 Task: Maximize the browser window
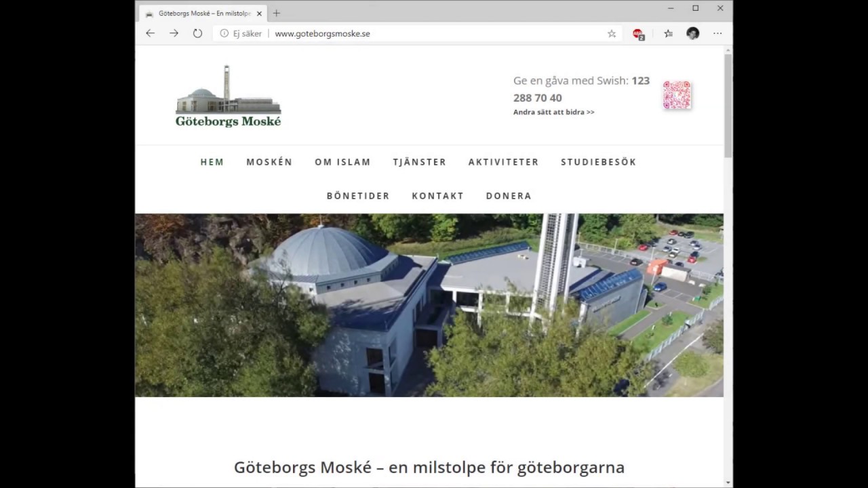(695, 8)
